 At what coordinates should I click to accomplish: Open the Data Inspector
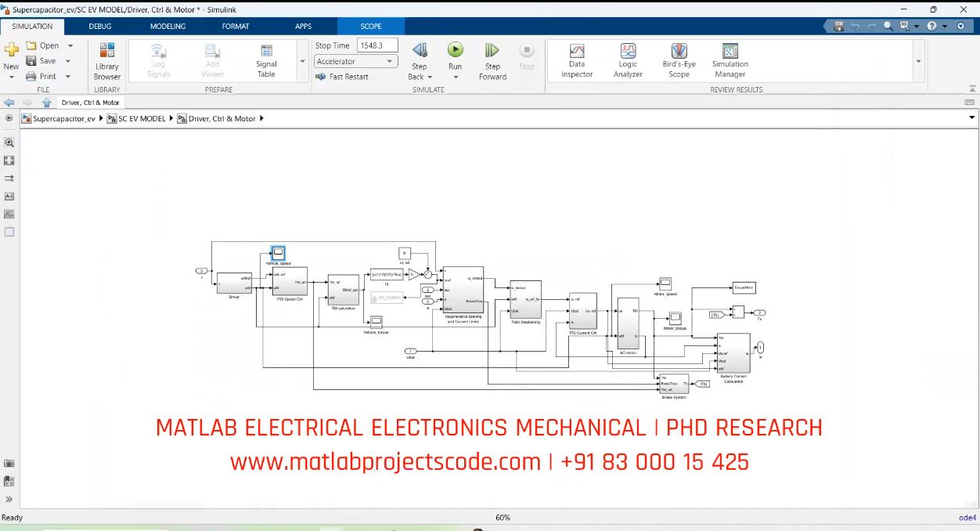(577, 61)
